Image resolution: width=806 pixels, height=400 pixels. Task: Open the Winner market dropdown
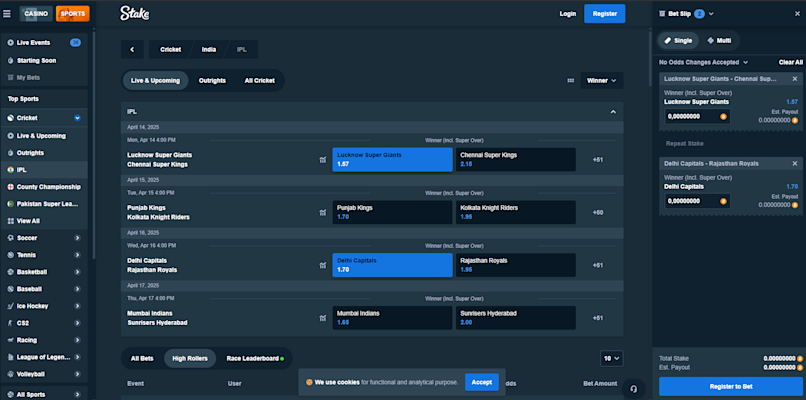602,81
